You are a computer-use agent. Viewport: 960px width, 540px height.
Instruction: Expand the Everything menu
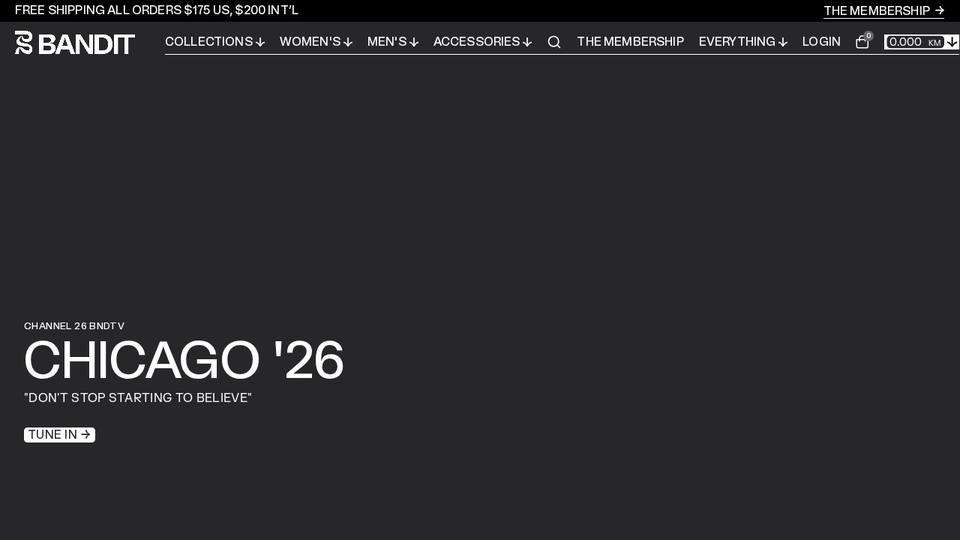[743, 42]
